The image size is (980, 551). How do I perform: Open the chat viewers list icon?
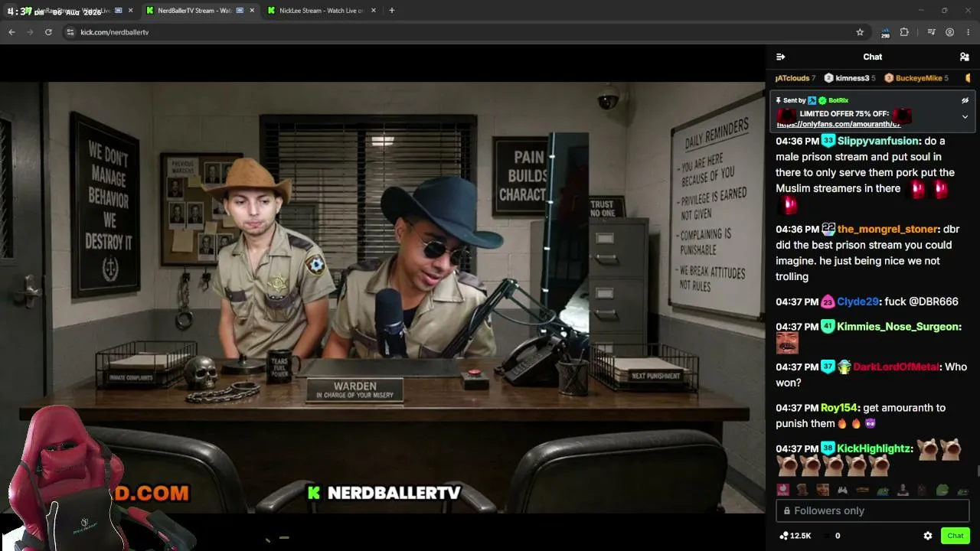pos(965,57)
